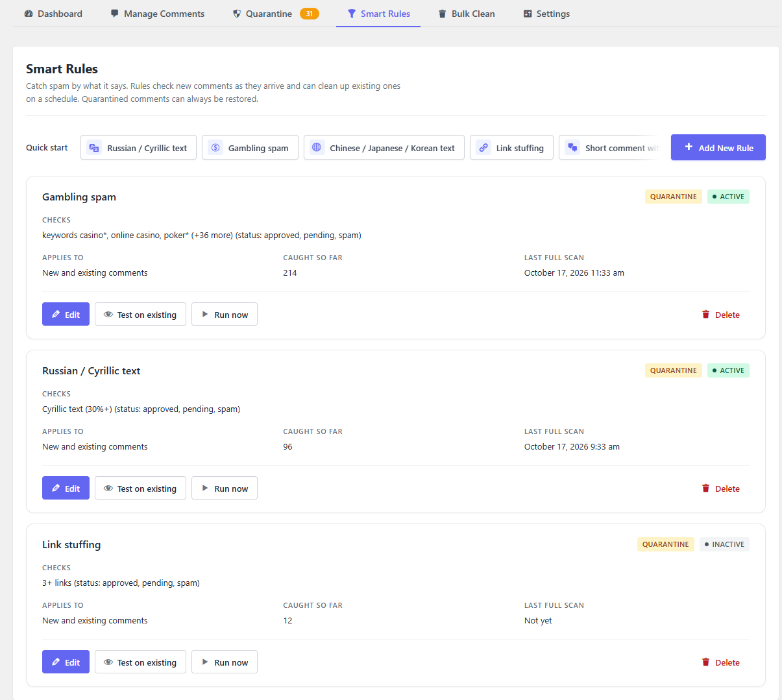Screen dimensions: 782x700
Task: Delete the Gambling spam rule
Action: (720, 314)
